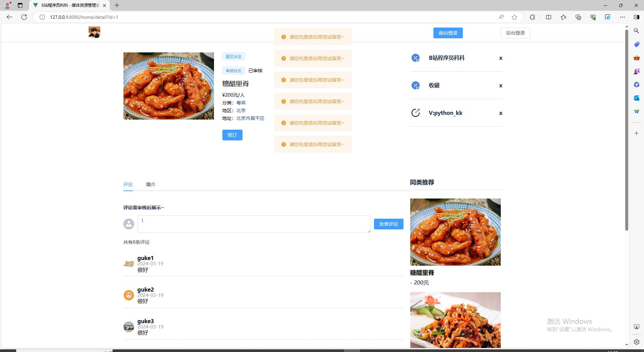
Task: Click the topmost login warning toast
Action: (313, 37)
